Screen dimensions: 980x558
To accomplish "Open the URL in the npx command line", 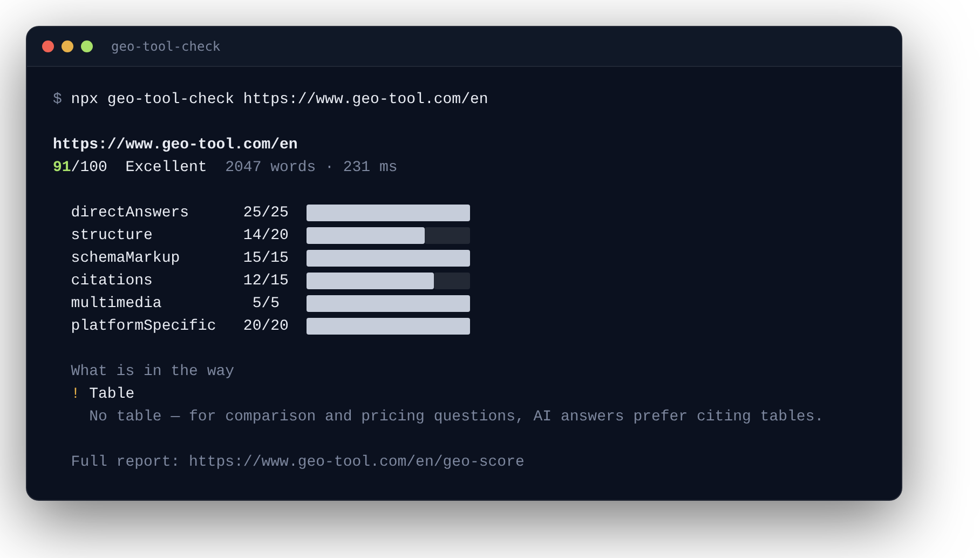I will (x=365, y=99).
